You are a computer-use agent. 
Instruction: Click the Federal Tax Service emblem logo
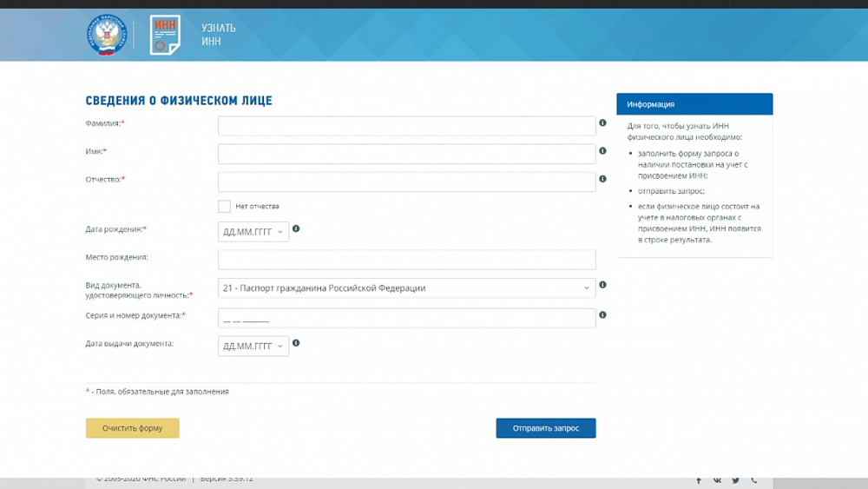click(x=107, y=35)
